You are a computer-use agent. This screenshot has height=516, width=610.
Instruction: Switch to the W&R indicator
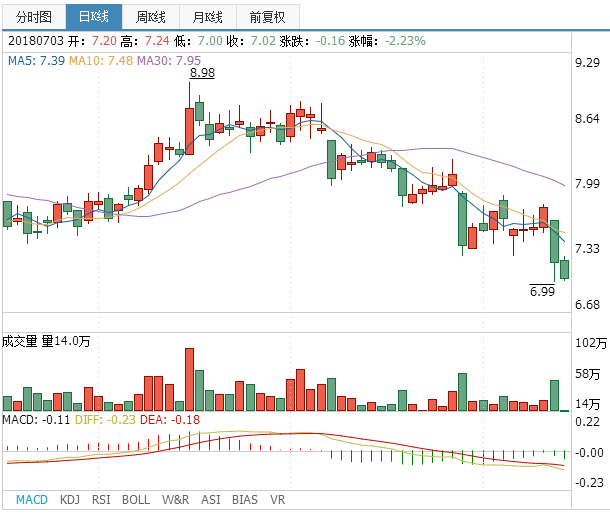tap(175, 499)
